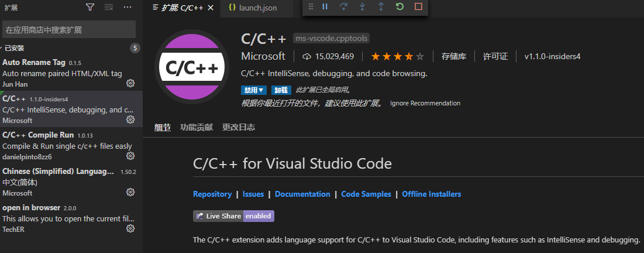The height and width of the screenshot is (253, 644).
Task: Open the Offline Installers link
Action: click(431, 194)
